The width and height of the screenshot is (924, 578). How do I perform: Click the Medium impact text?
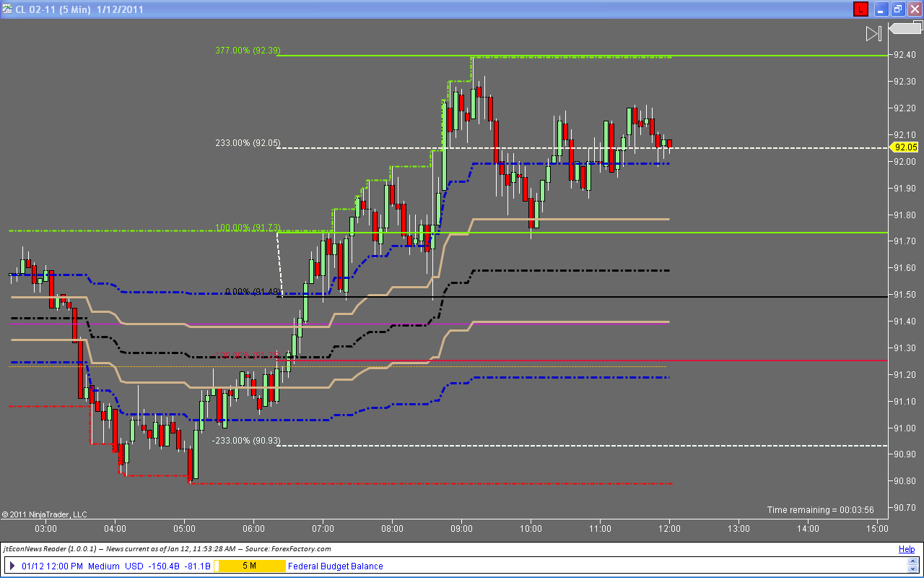(103, 566)
